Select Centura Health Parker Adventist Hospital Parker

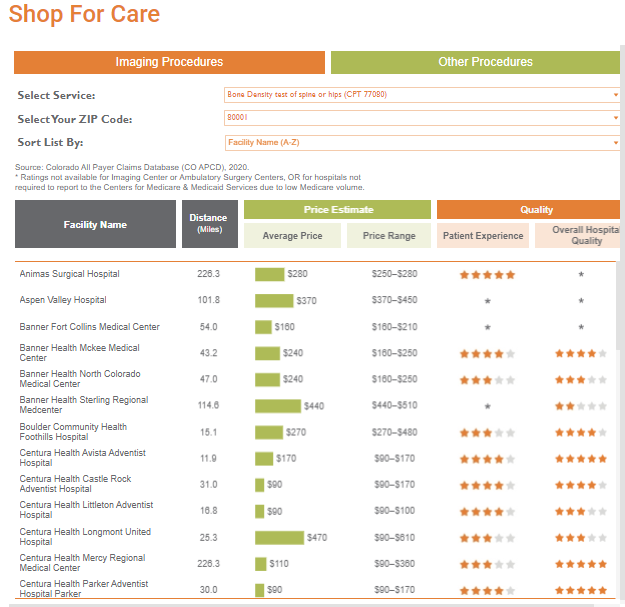click(x=84, y=588)
